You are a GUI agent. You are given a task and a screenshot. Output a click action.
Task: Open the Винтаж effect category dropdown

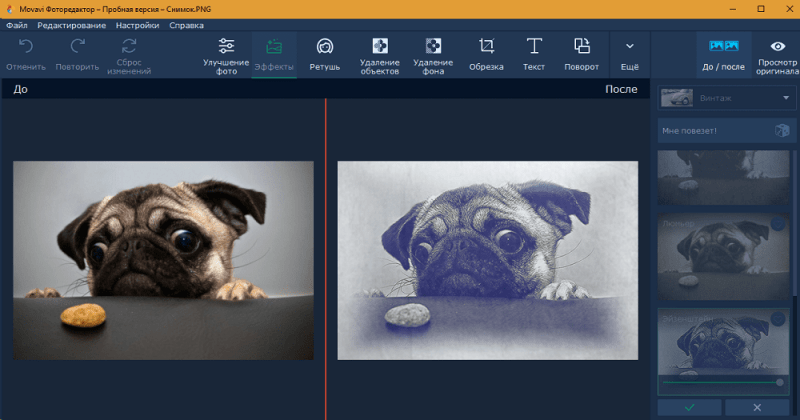tap(726, 98)
